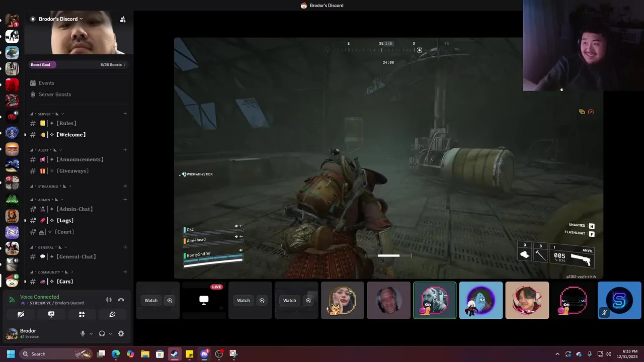Create channel in ALERT category
The image size is (644, 362).
pyautogui.click(x=125, y=150)
